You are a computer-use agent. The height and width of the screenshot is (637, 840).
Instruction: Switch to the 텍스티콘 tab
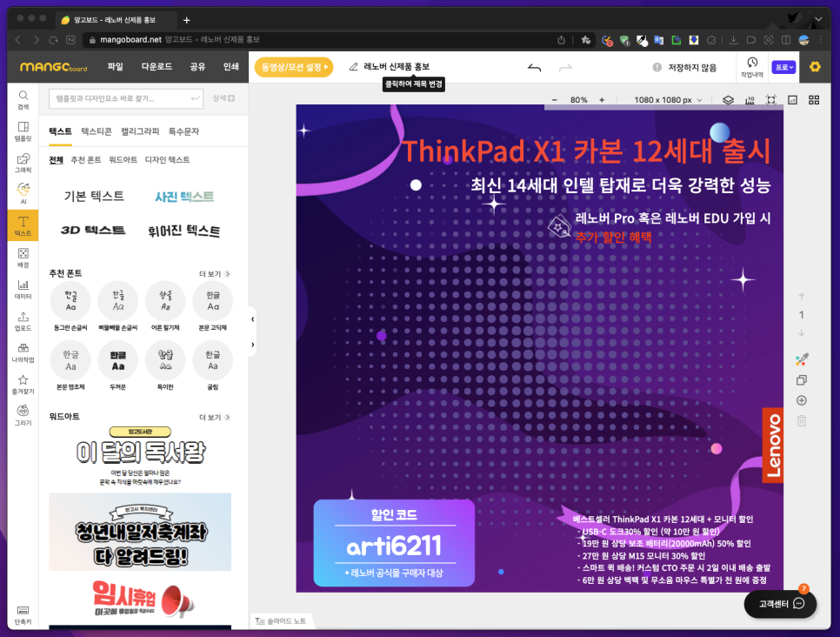[x=97, y=131]
